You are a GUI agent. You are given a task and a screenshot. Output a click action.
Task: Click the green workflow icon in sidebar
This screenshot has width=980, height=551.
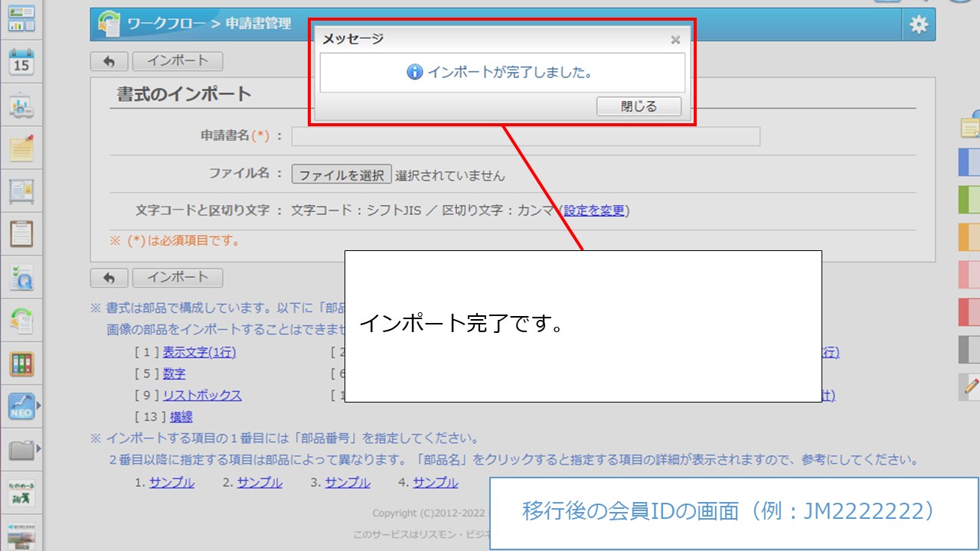click(x=21, y=320)
